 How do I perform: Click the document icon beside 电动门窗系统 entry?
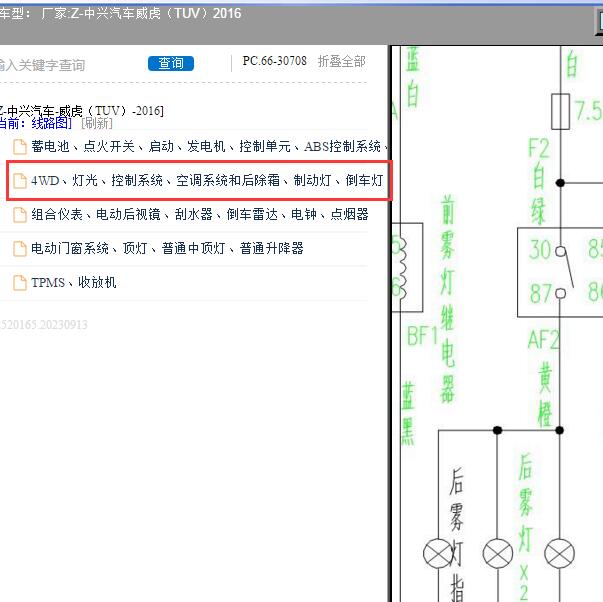(x=20, y=249)
